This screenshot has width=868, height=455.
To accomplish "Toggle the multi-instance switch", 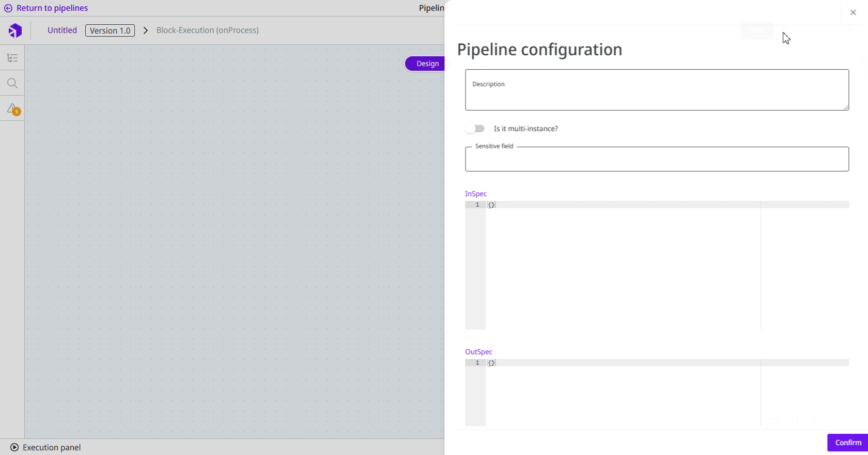I will [x=475, y=129].
